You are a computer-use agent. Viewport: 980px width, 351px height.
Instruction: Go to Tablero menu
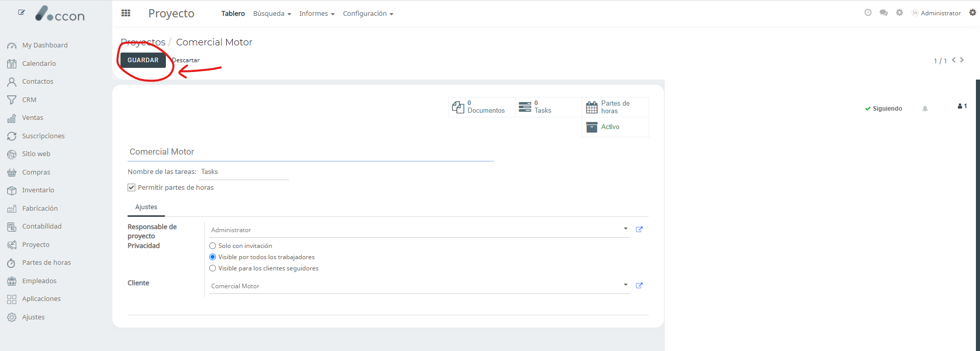click(x=233, y=14)
